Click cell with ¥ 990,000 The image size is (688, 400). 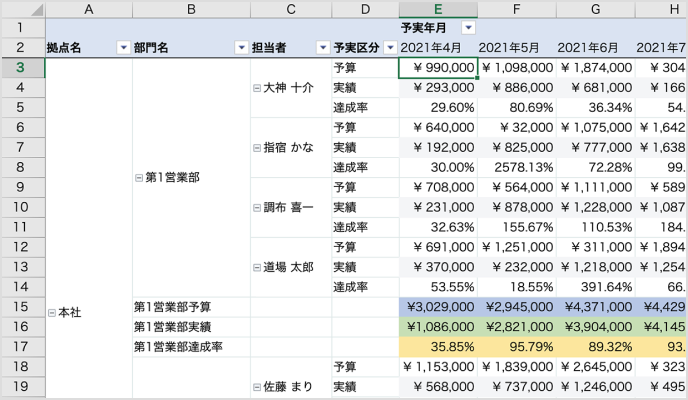click(x=438, y=68)
